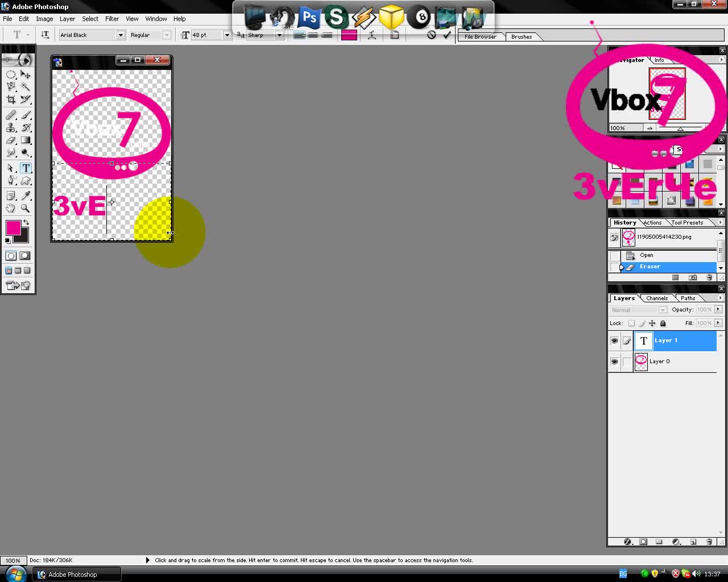This screenshot has height=582, width=728.
Task: Open the 48 pt font size dropdown
Action: (226, 35)
